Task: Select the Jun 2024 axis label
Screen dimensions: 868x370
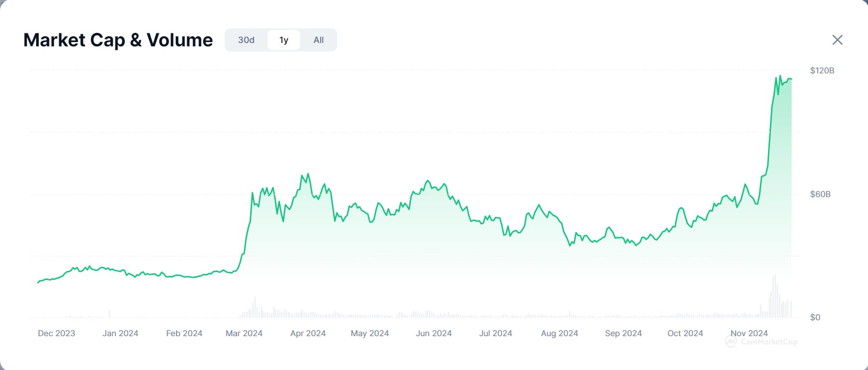Action: [x=434, y=333]
